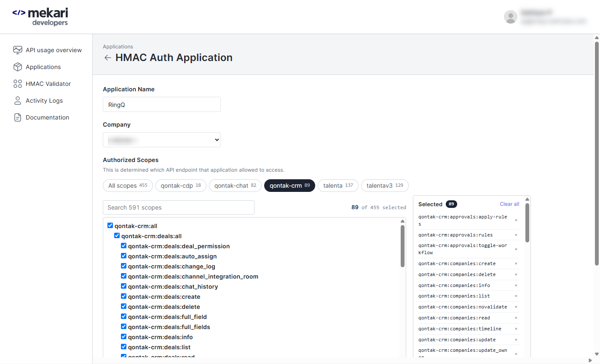The width and height of the screenshot is (600, 364).
Task: Toggle qontak-crm:deals:deal_permission checkbox
Action: click(124, 246)
